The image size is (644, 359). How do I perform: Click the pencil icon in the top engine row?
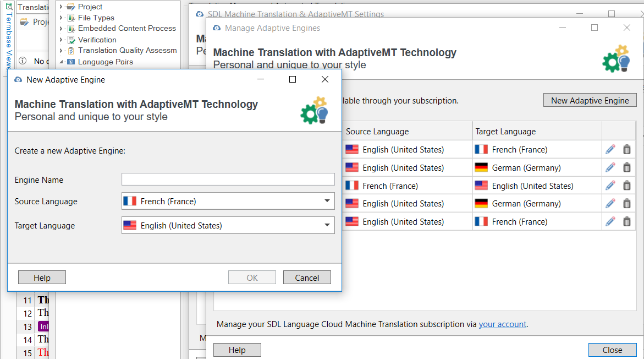tap(610, 149)
